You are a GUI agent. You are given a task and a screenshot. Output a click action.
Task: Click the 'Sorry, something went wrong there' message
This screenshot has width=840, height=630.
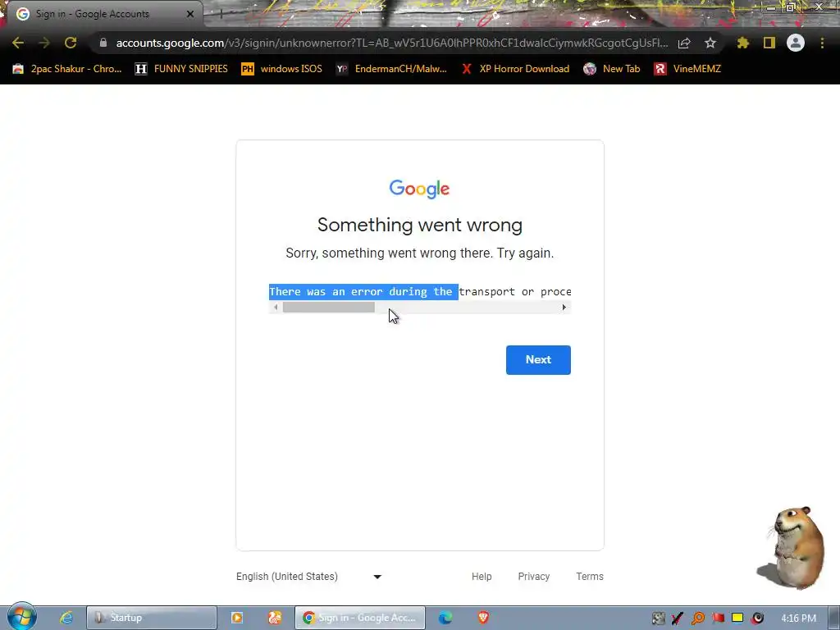419,253
